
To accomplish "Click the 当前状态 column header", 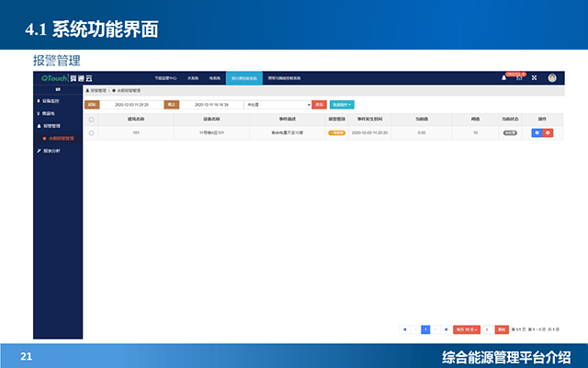I will [510, 119].
